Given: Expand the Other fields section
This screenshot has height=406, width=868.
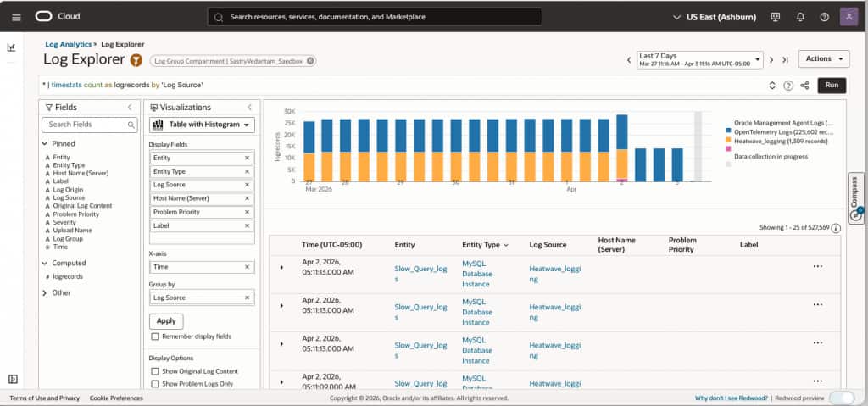Looking at the screenshot, I should (x=44, y=292).
